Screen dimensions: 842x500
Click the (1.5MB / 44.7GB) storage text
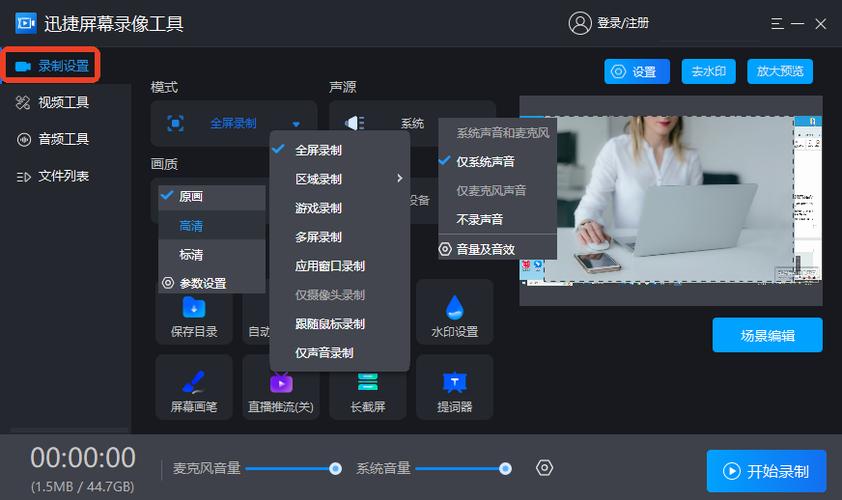(x=83, y=487)
